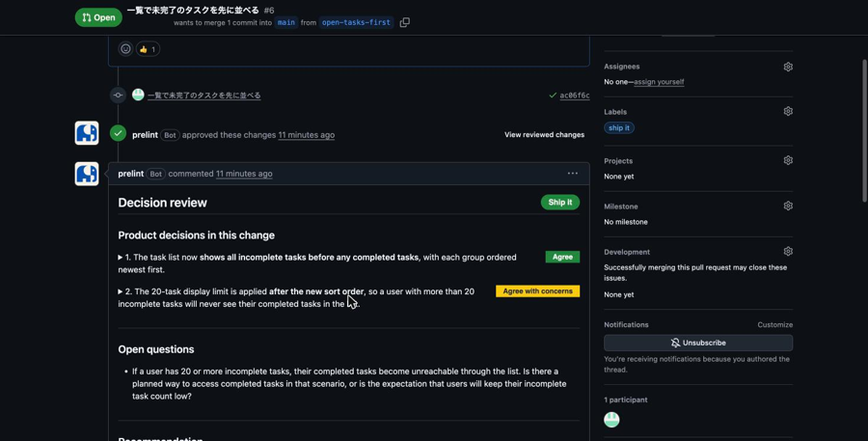Click the Open pull request status badge
This screenshot has height=441, width=868.
point(98,17)
